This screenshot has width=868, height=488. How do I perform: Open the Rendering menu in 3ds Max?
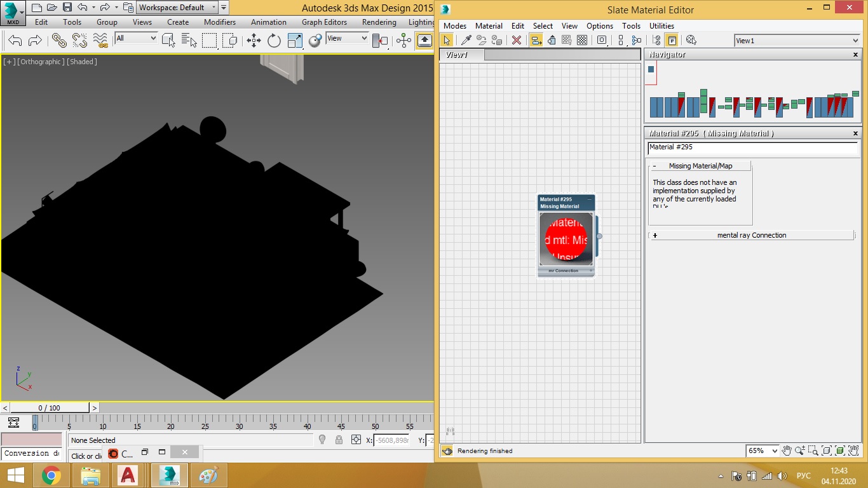[x=379, y=22]
